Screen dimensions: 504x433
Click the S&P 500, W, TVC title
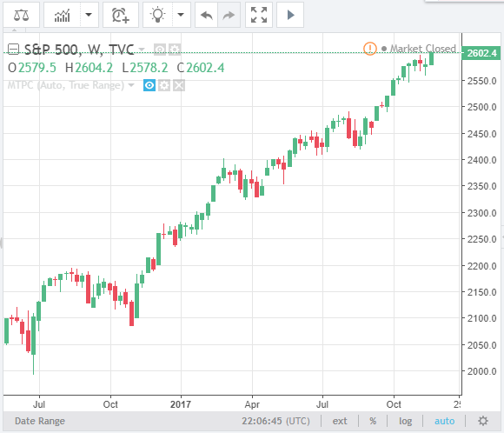click(x=79, y=50)
